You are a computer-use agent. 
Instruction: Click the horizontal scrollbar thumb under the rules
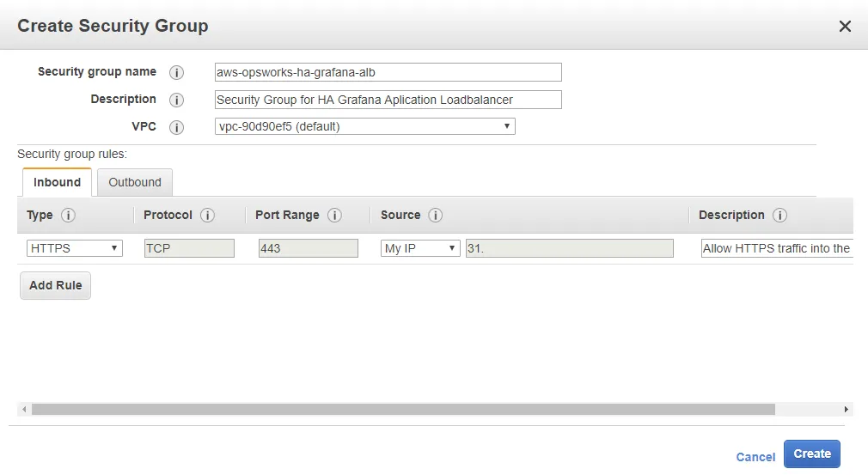(402, 410)
